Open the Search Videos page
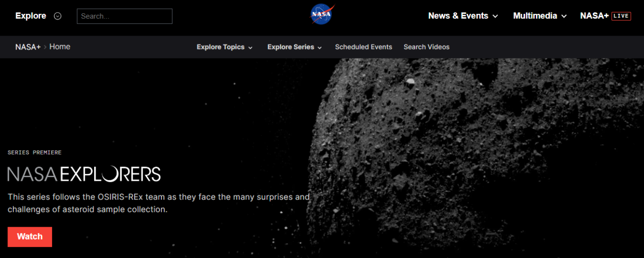 point(427,47)
